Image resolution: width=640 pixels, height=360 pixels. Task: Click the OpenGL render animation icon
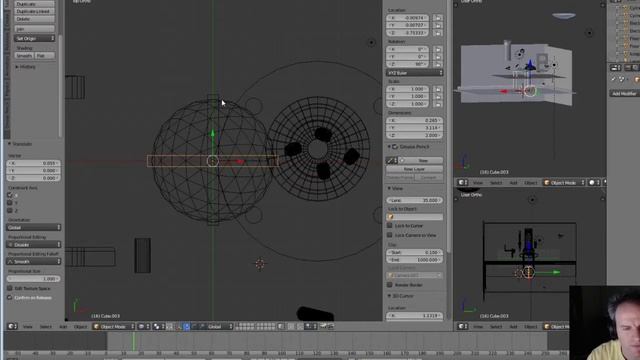pos(330,327)
